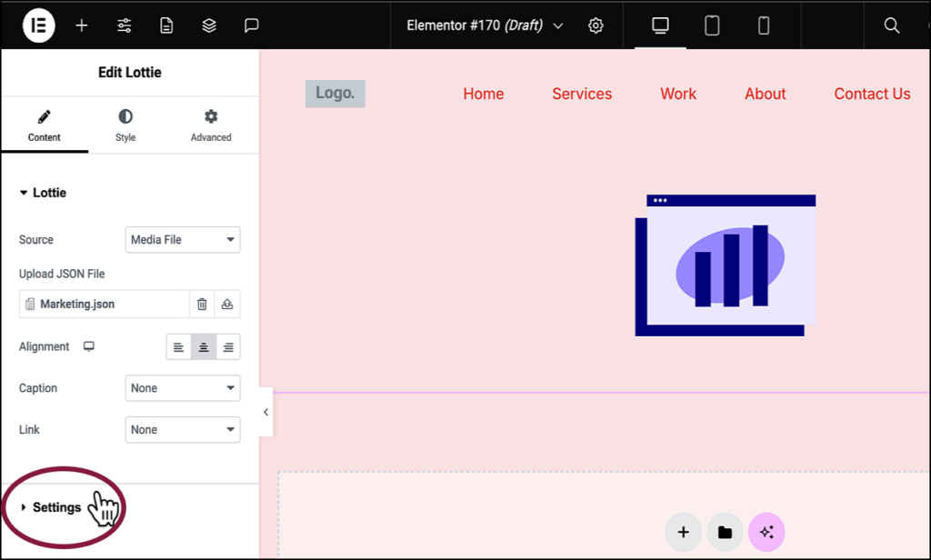Delete Marketing.json using the trash icon
The width and height of the screenshot is (931, 560).
point(201,304)
